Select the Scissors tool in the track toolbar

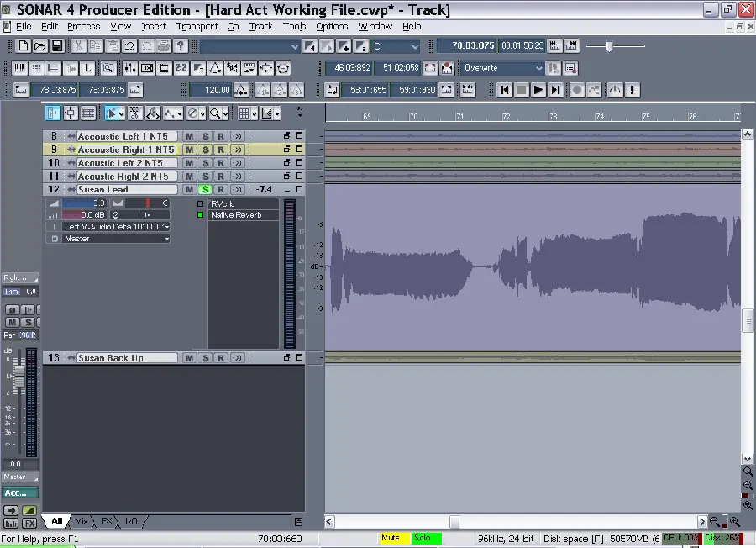click(135, 113)
